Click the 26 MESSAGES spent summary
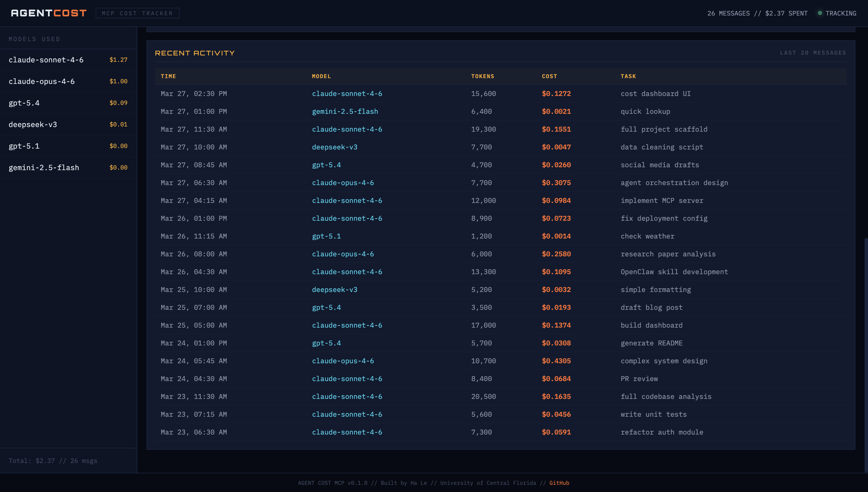 [757, 13]
